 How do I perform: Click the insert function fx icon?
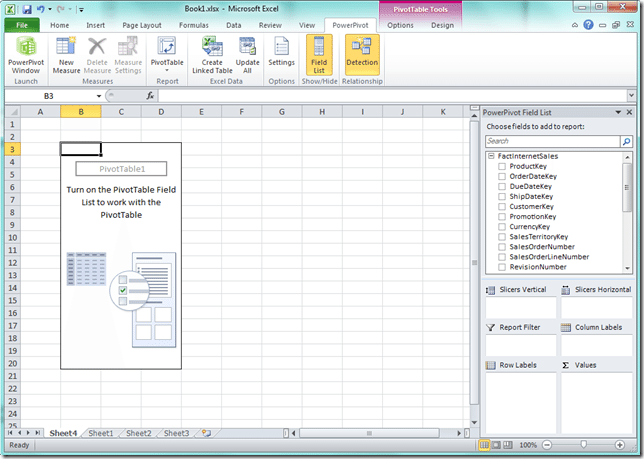(x=150, y=96)
